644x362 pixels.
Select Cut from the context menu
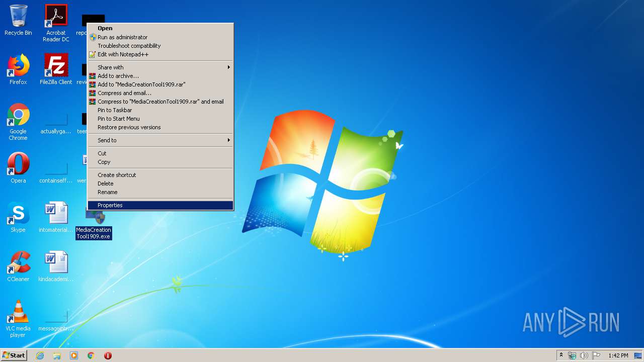(x=160, y=153)
